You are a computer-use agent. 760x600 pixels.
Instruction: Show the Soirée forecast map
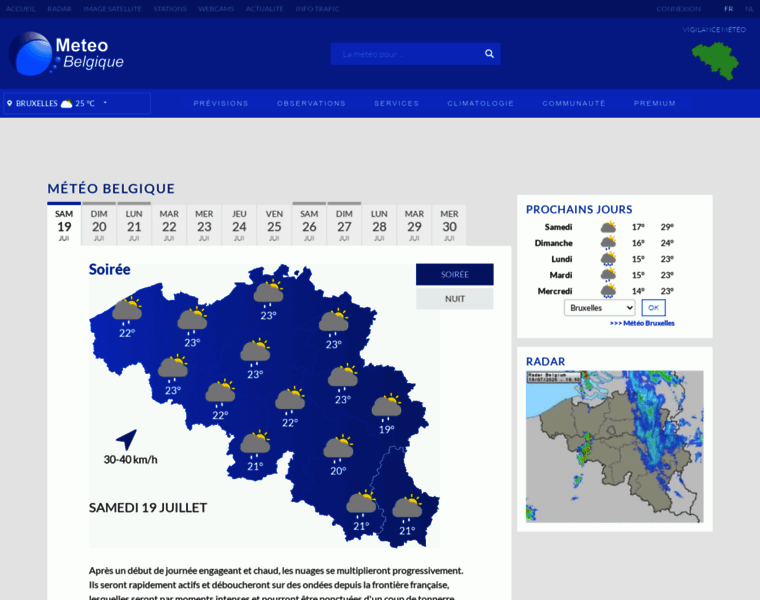[x=455, y=274]
